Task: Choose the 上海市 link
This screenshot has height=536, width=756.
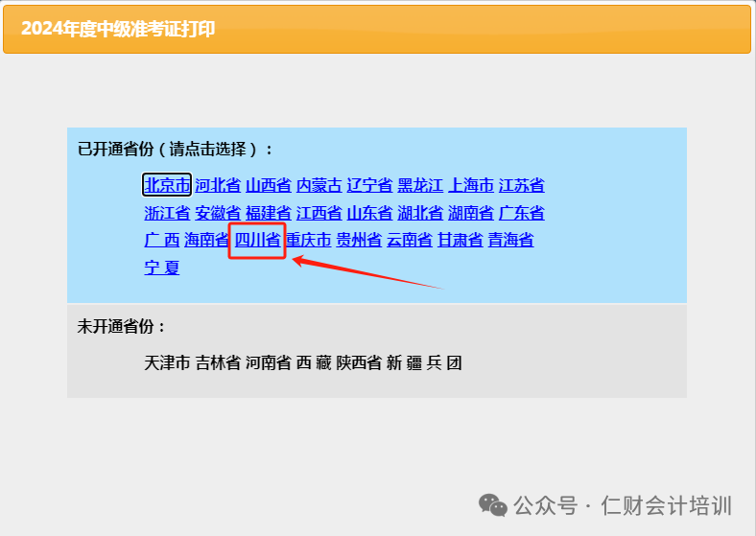Action: (471, 185)
